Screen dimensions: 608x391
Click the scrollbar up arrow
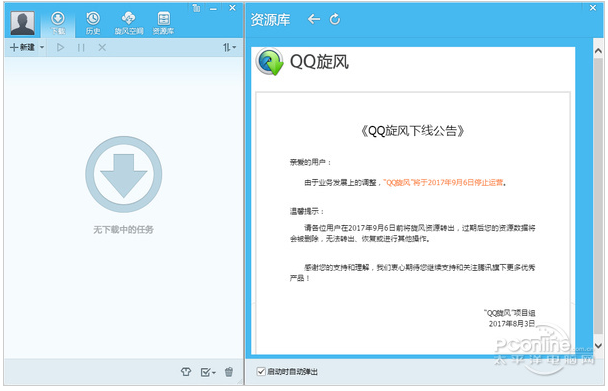(x=598, y=51)
